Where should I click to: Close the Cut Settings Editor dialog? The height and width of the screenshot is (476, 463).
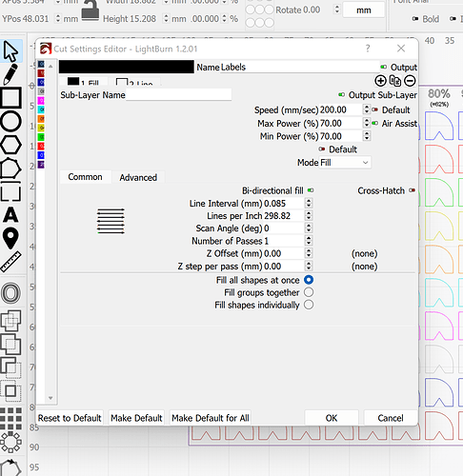(401, 49)
